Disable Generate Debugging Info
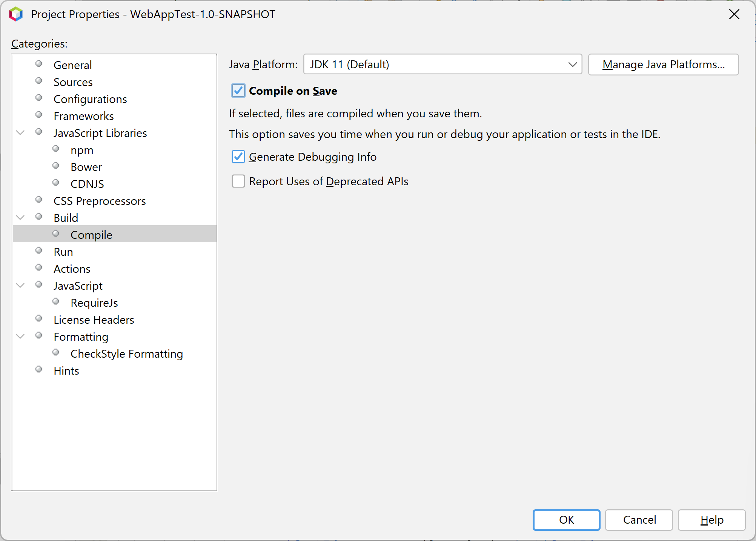 pyautogui.click(x=238, y=157)
